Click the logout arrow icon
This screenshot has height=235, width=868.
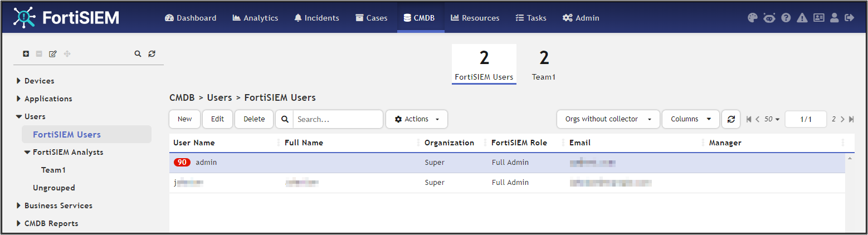pos(850,18)
